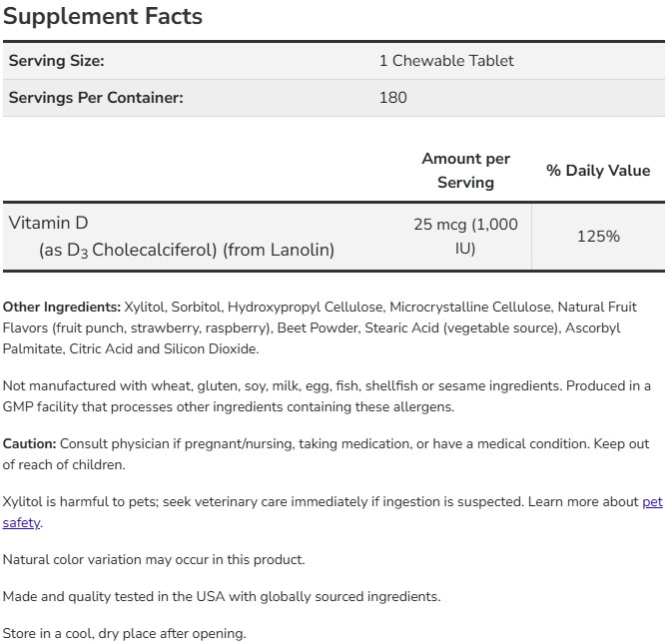Select the Servings Per Container label
The height and width of the screenshot is (644, 669).
(96, 98)
